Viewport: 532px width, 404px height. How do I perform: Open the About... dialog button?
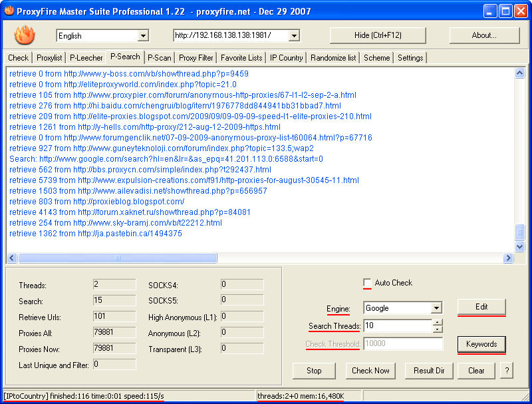pos(484,35)
